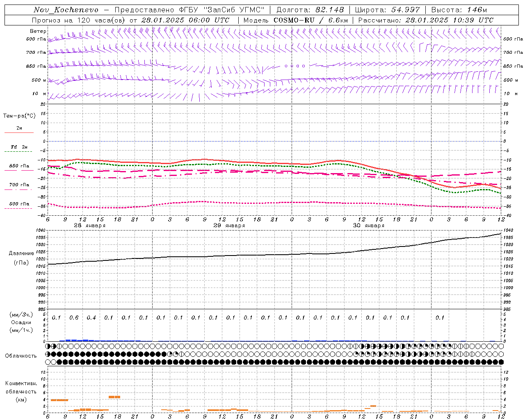The width and height of the screenshot is (525, 420).
Task: Click the Облачность cloud cover label
Action: (21, 356)
